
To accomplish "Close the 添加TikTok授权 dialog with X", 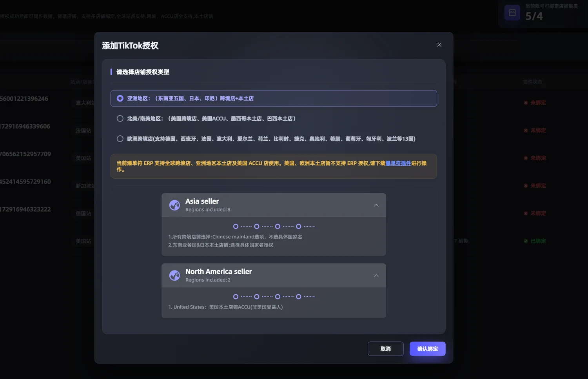I will [439, 45].
